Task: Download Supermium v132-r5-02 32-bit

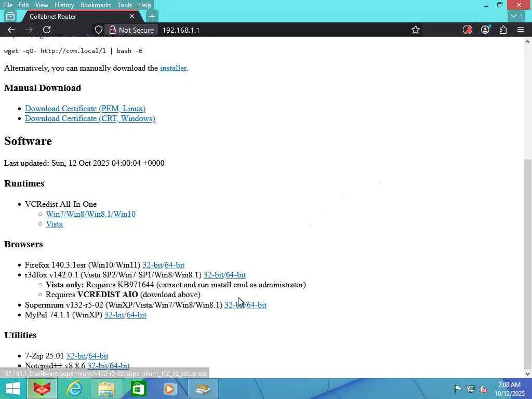Action: 234,305
